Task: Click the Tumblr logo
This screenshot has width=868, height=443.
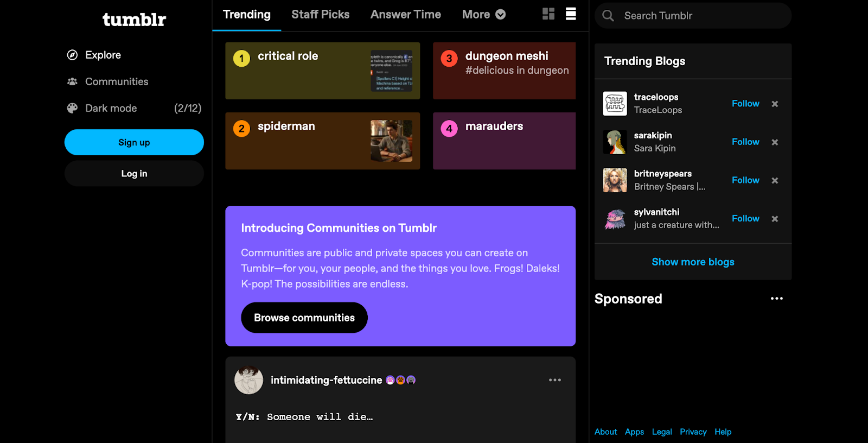Action: tap(134, 20)
